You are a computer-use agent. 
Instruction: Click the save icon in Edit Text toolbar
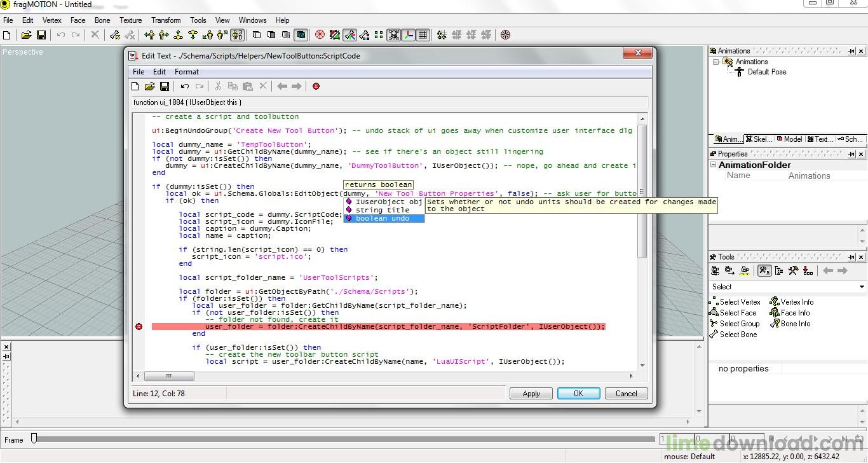164,86
